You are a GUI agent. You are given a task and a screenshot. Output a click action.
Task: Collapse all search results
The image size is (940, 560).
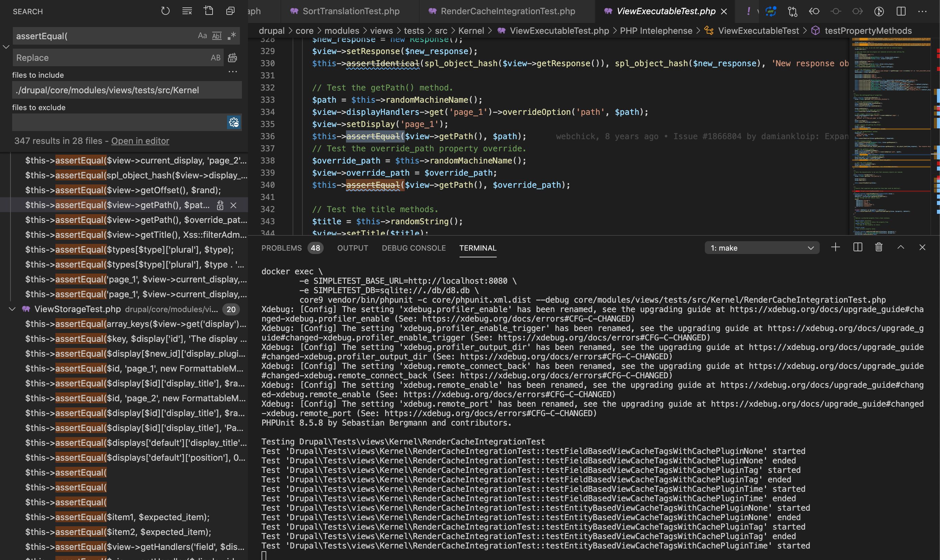tap(230, 11)
